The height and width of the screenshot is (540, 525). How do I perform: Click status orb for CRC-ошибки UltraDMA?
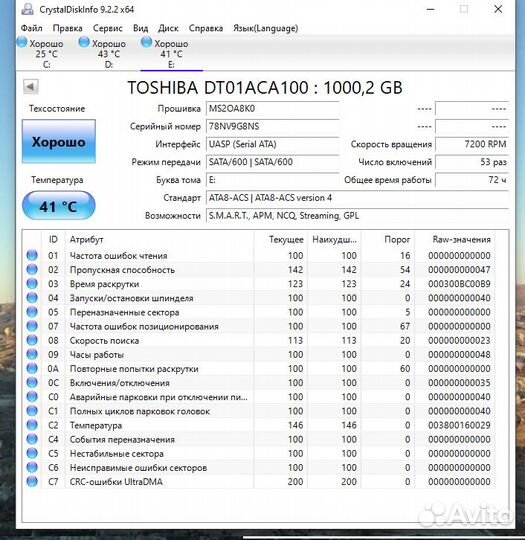click(x=32, y=481)
